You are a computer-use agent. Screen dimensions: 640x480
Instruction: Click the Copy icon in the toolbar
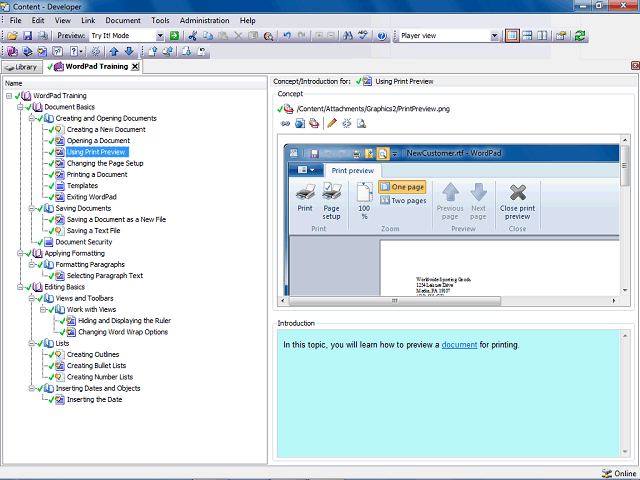208,36
